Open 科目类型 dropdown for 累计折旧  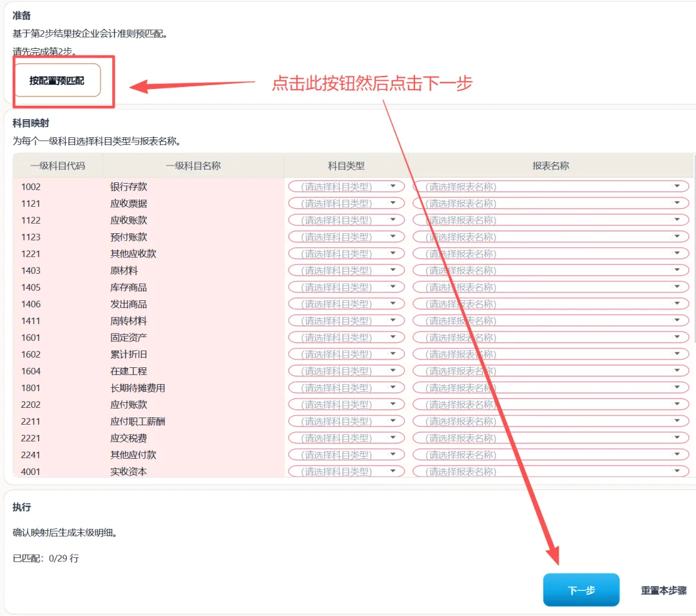point(346,354)
